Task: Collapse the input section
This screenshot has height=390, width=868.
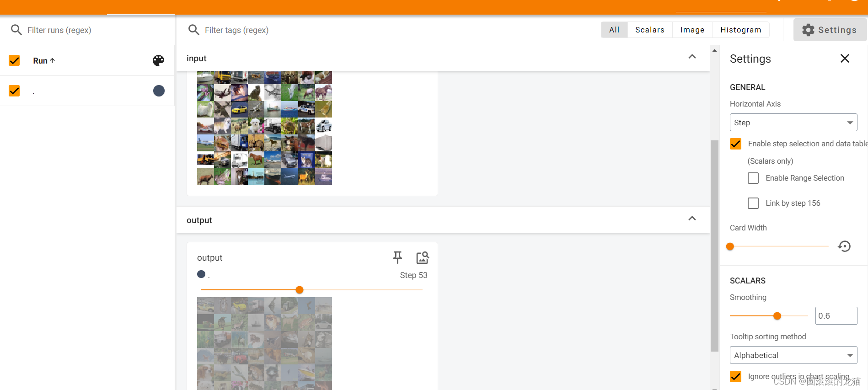Action: [x=692, y=57]
